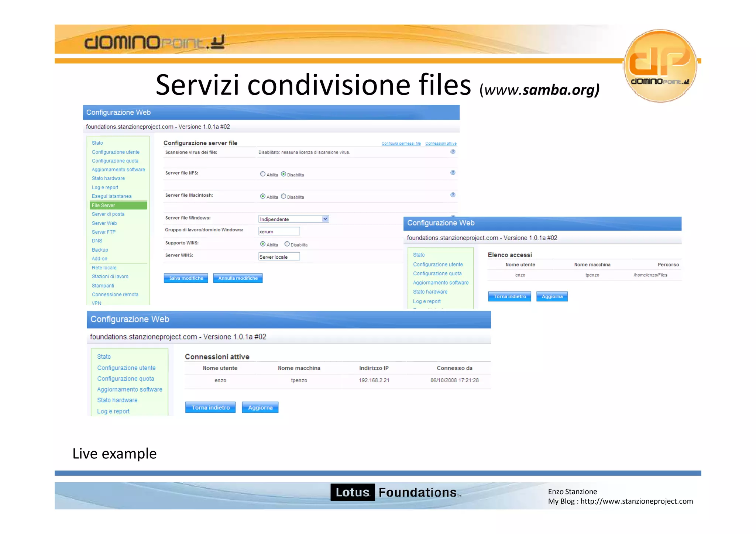This screenshot has height=534, width=756.
Task: Open Log e report in Connessioni attive sidebar
Action: pyautogui.click(x=113, y=411)
